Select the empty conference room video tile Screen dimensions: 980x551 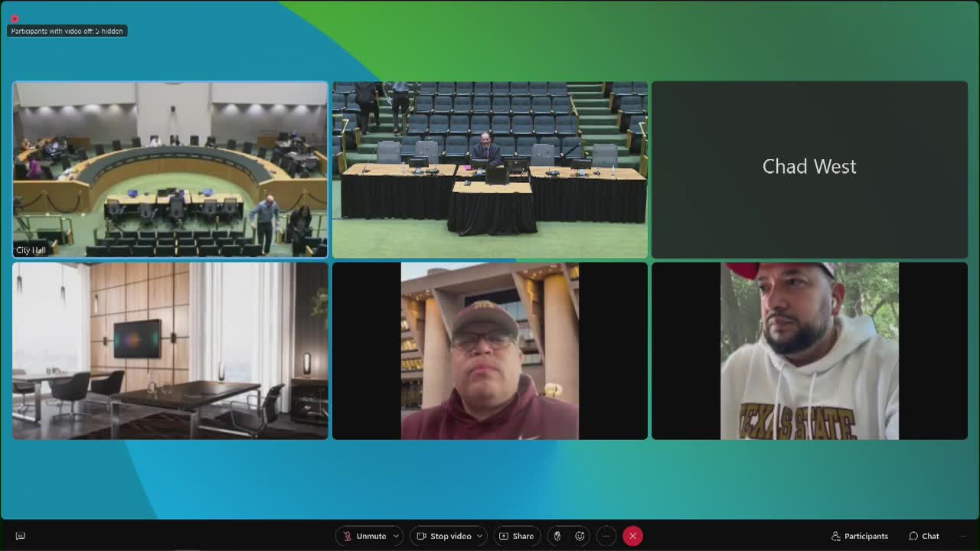(170, 350)
